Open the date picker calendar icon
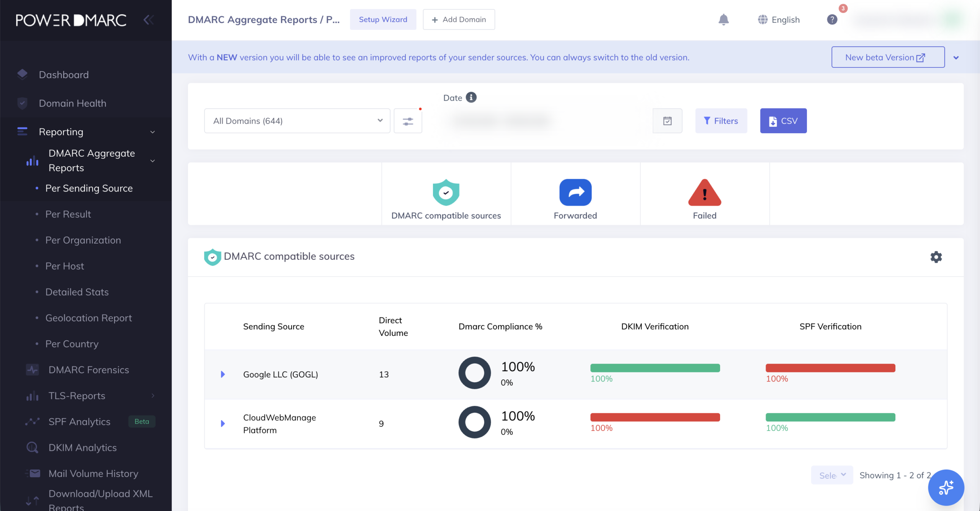This screenshot has height=511, width=980. (x=667, y=121)
